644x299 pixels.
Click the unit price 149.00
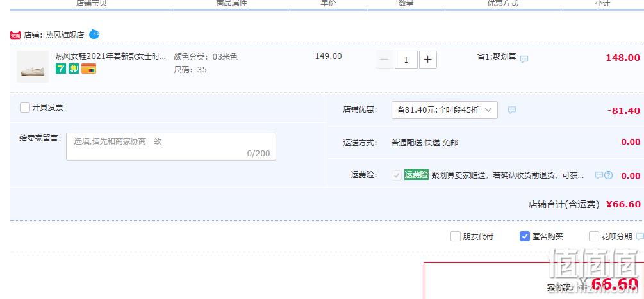328,56
